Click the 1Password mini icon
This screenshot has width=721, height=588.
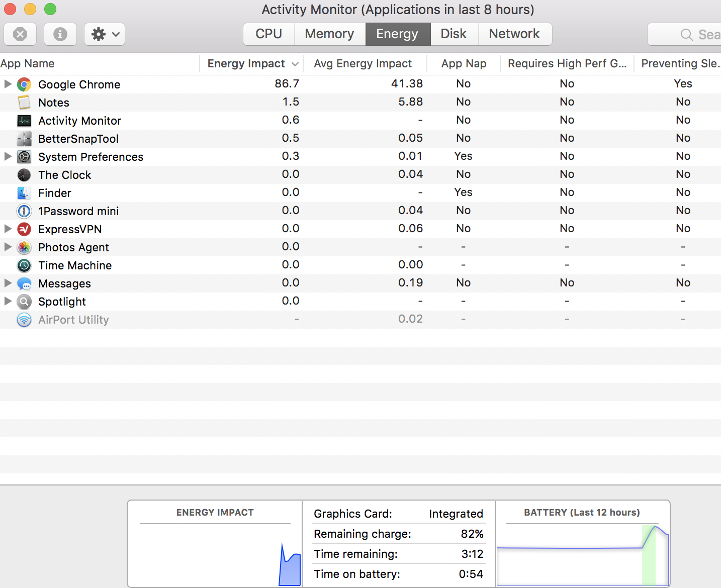click(24, 211)
